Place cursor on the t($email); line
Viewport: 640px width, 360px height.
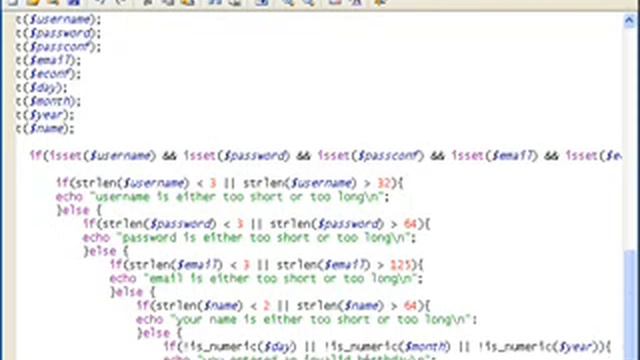pos(48,60)
